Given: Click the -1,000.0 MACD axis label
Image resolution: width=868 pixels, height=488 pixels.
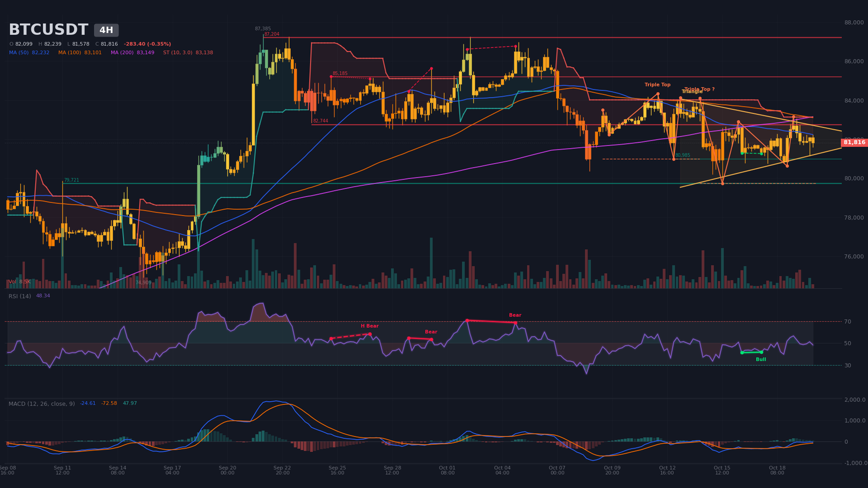Looking at the screenshot, I should (855, 463).
